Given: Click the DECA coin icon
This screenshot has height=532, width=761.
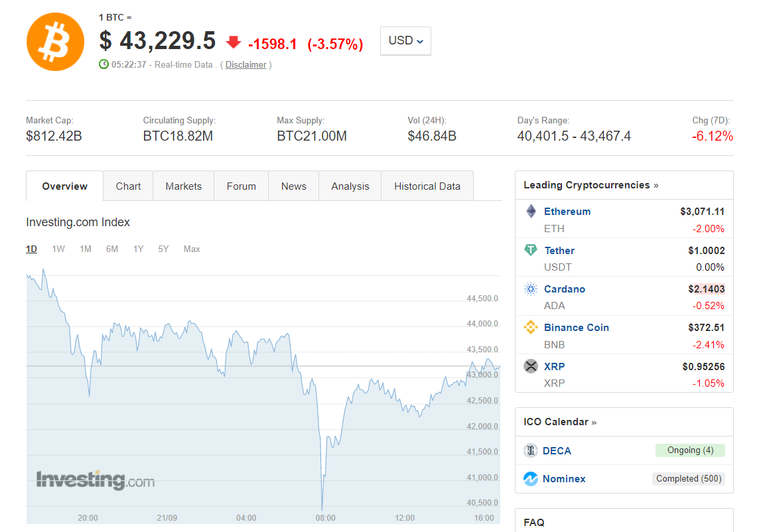Looking at the screenshot, I should (x=531, y=450).
